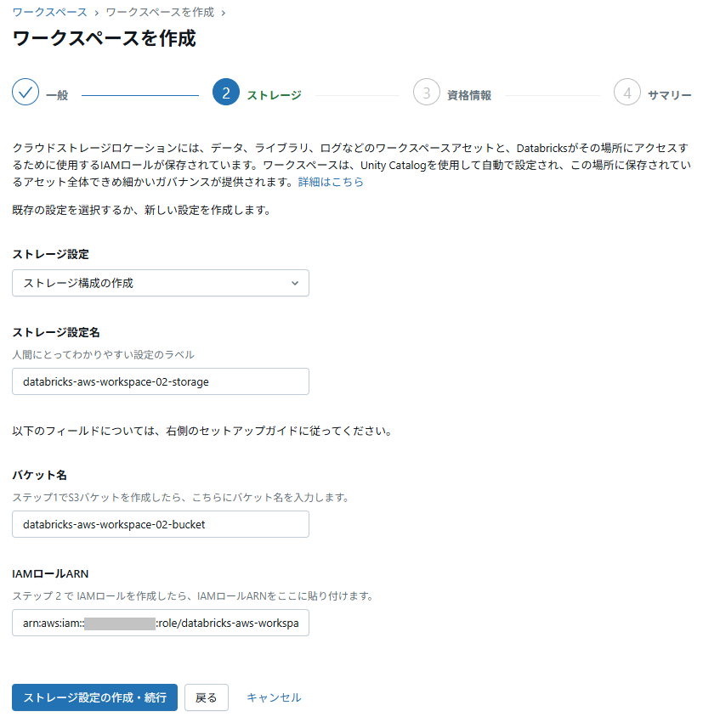This screenshot has height=728, width=720.
Task: Click the キャンセル link
Action: (274, 697)
